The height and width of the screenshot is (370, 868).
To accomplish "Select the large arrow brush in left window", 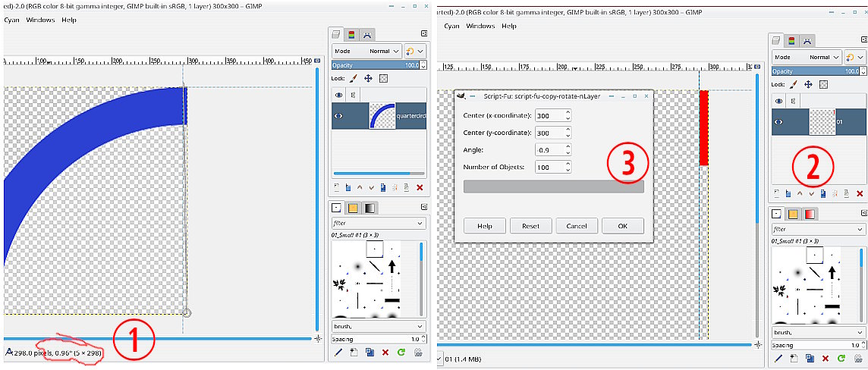I will [x=392, y=267].
